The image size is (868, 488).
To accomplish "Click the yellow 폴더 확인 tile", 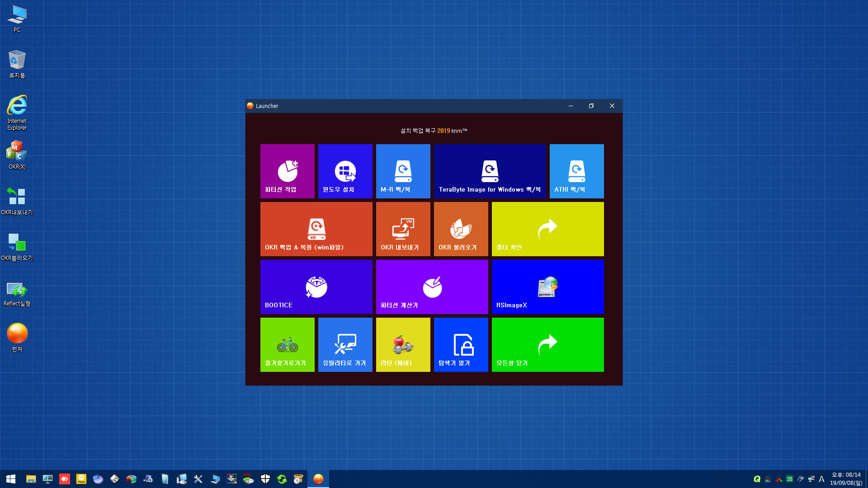I will [x=547, y=229].
